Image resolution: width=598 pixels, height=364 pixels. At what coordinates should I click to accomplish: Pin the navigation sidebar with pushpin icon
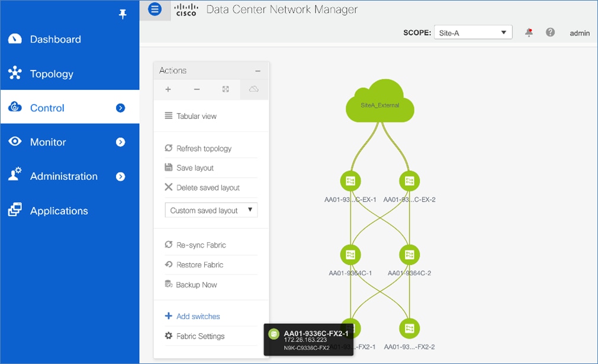(123, 14)
